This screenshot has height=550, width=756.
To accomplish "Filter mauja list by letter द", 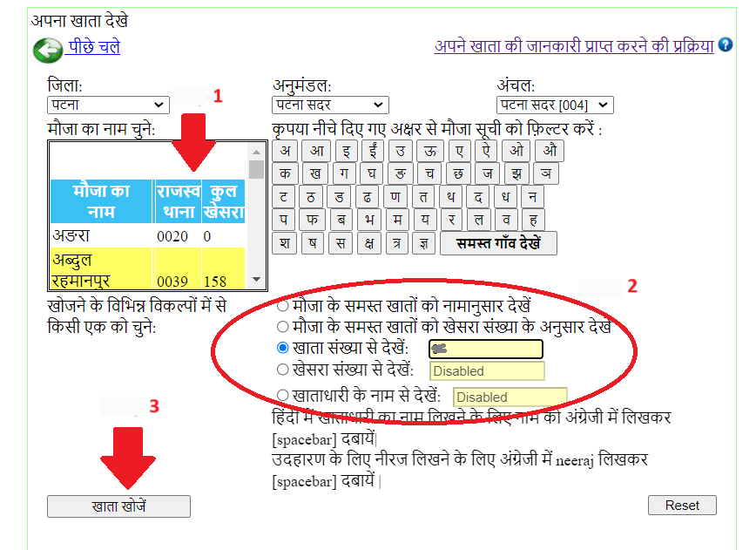I will coord(478,196).
